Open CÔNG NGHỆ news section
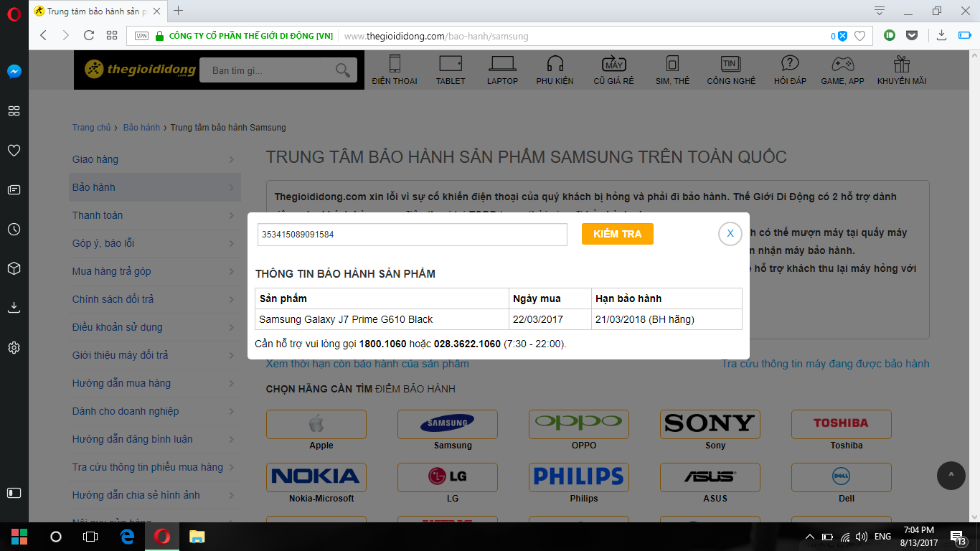This screenshot has height=551, width=980. (x=731, y=70)
